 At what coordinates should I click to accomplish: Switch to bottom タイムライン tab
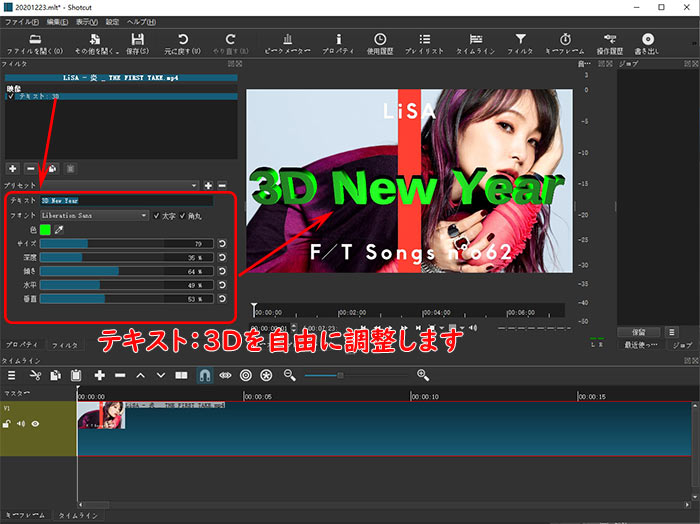[78, 516]
